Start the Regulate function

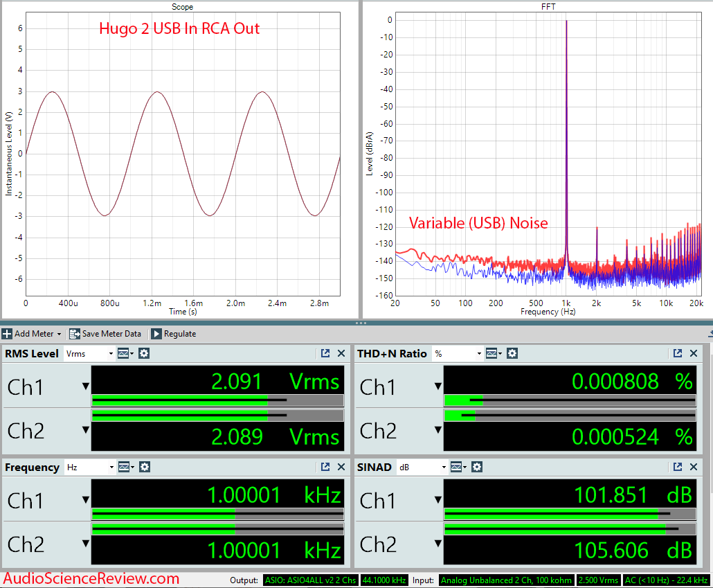(173, 334)
